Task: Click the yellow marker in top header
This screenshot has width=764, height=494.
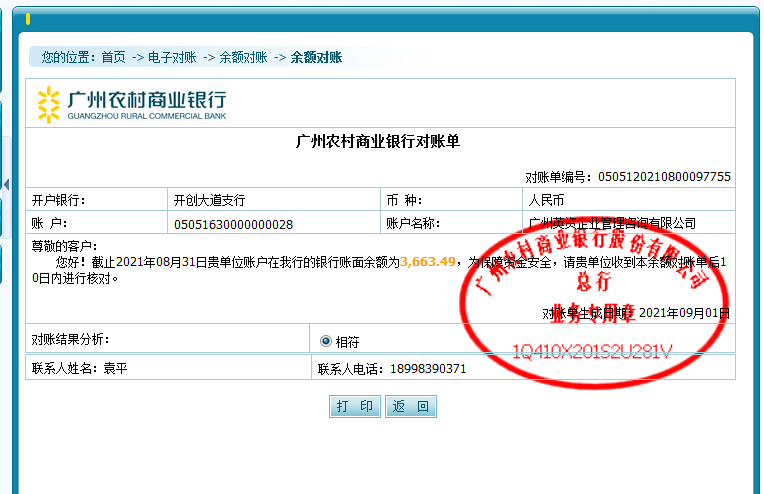Action: click(28, 19)
